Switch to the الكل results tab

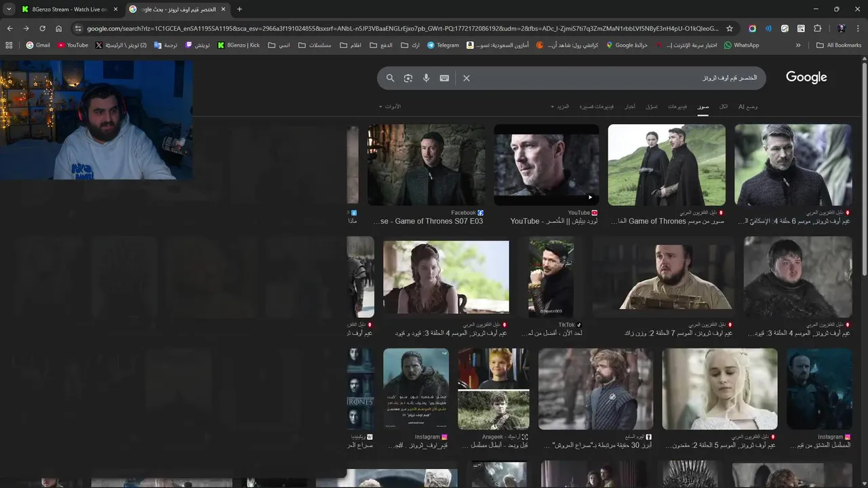tap(724, 106)
